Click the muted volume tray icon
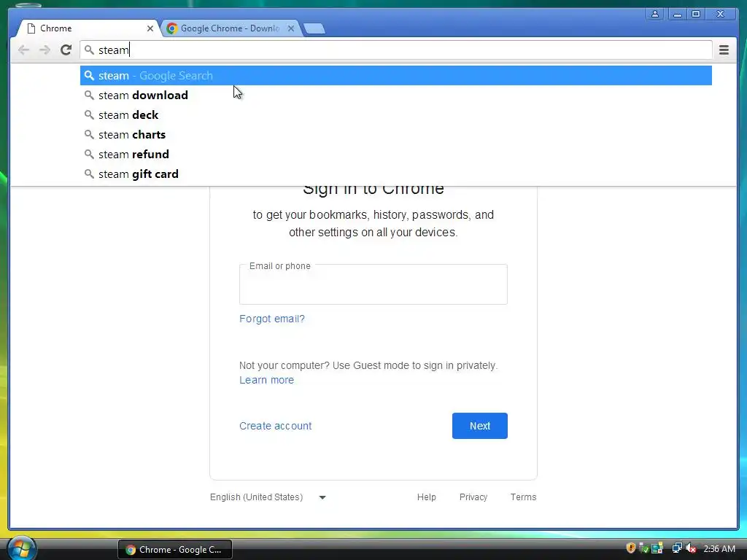747x560 pixels. click(x=691, y=548)
